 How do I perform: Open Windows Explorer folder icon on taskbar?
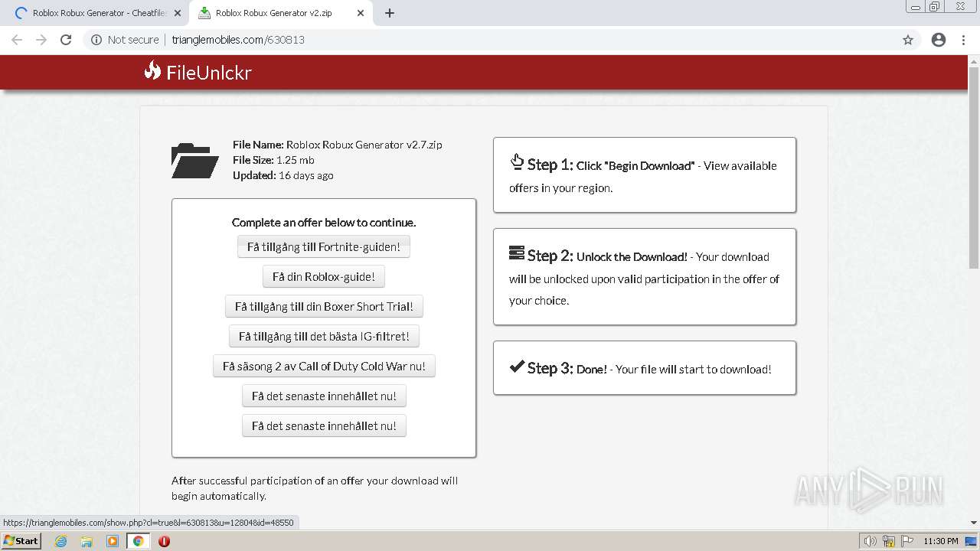click(87, 541)
